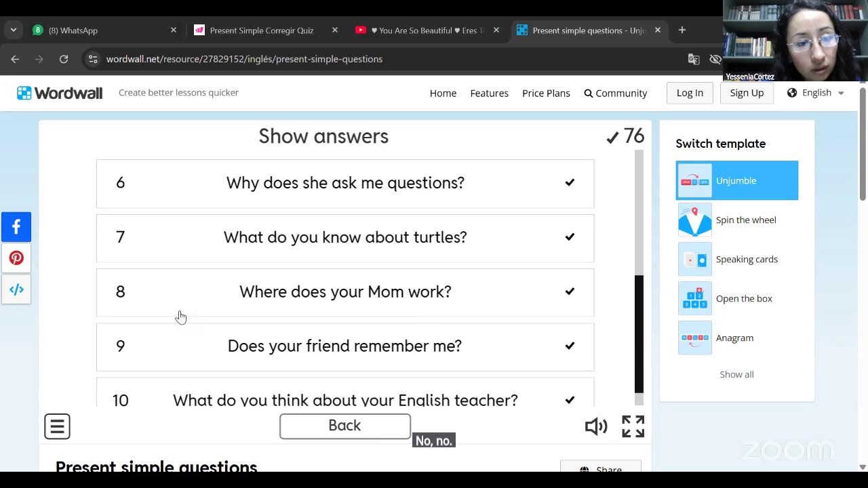Expand the browser tab search dropdown

click(13, 30)
